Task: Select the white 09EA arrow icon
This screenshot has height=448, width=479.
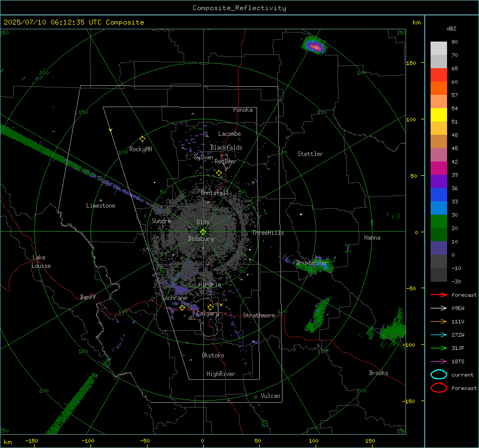Action: [439, 308]
